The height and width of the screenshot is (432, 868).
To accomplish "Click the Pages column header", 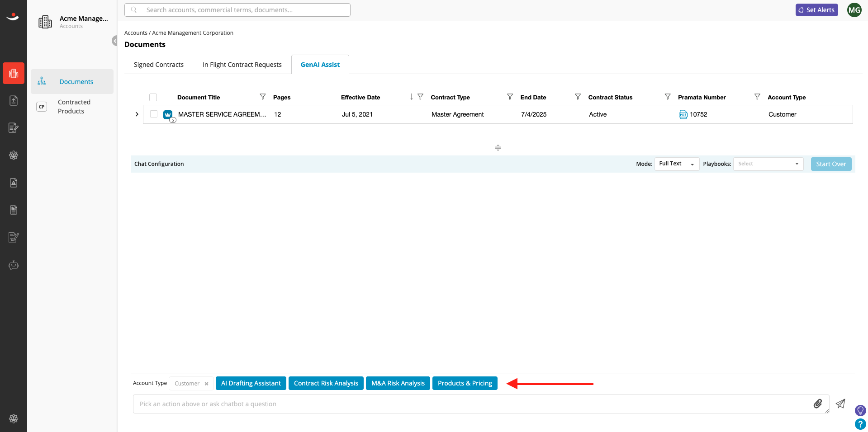I will coord(282,97).
